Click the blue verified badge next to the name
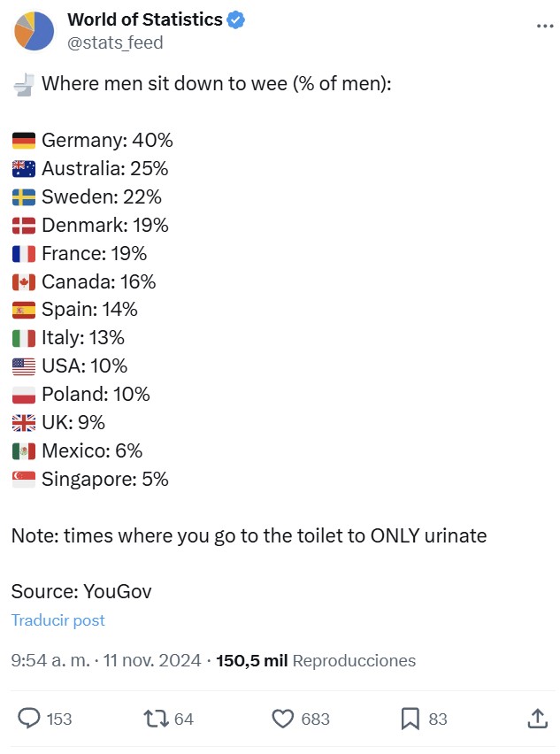The width and height of the screenshot is (560, 754). [234, 19]
